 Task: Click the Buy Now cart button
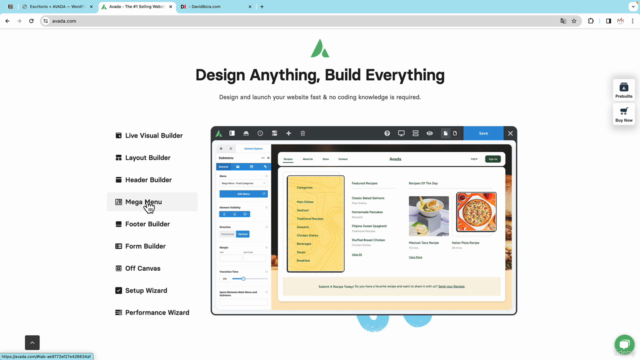point(624,114)
